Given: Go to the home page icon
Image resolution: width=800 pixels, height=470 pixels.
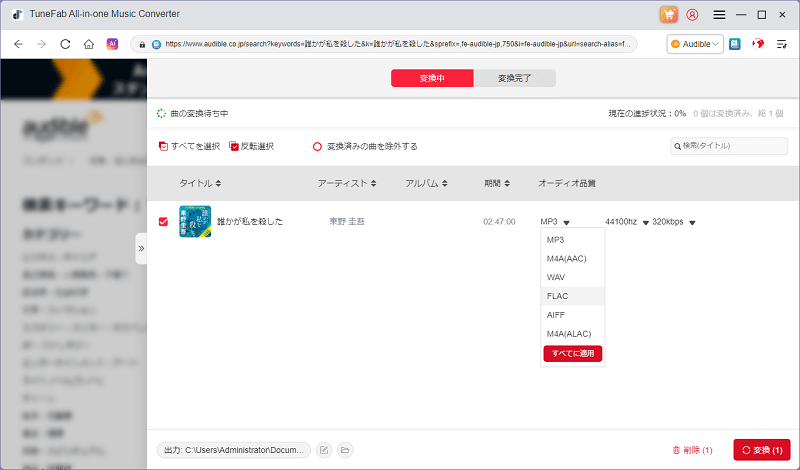Looking at the screenshot, I should point(89,44).
